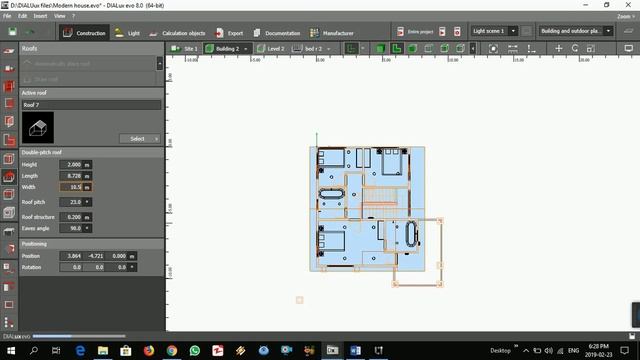Viewport: 640px width, 360px height.
Task: Edit the Length value field
Action: click(71, 176)
